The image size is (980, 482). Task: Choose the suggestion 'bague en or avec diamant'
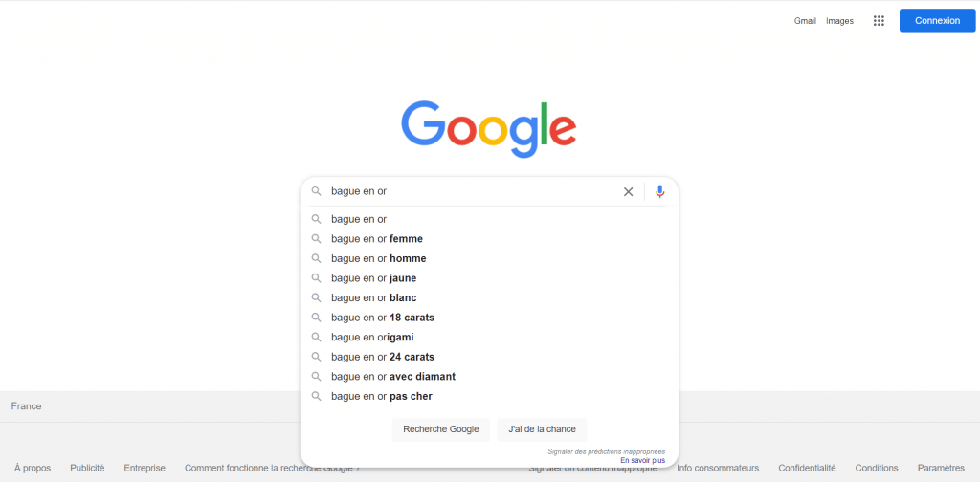point(392,377)
